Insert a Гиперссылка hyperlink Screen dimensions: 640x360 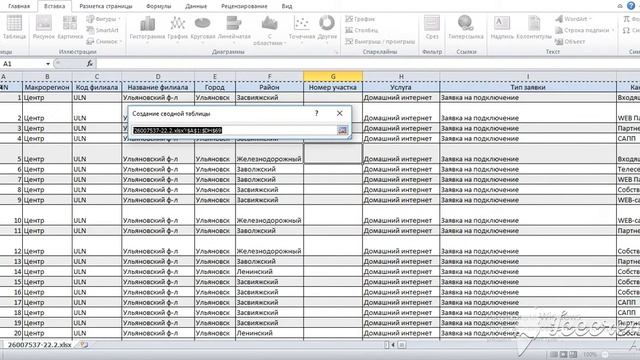pos(466,28)
